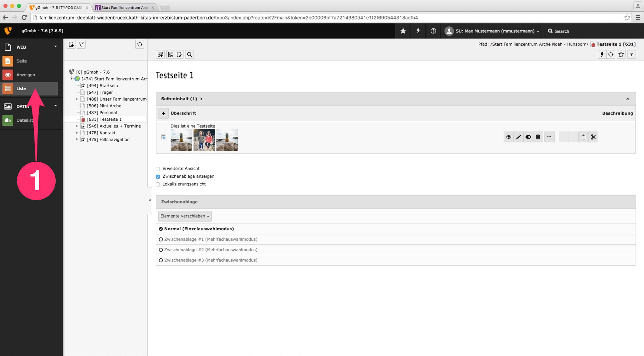
Task: Click the clipboard copy icon in row
Action: 583,137
